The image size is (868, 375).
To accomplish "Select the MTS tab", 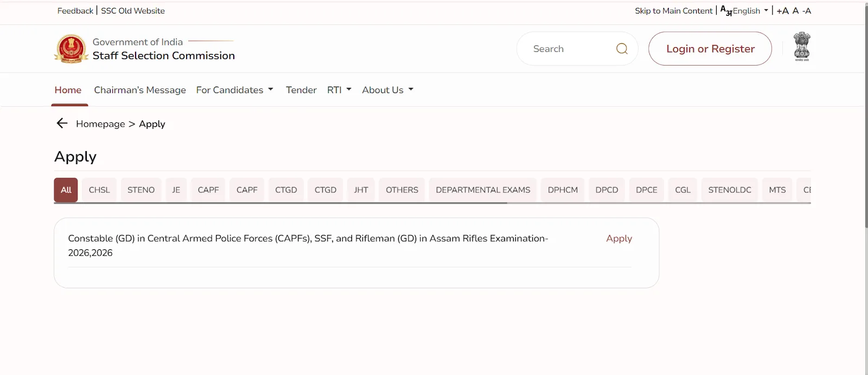I will coord(777,190).
